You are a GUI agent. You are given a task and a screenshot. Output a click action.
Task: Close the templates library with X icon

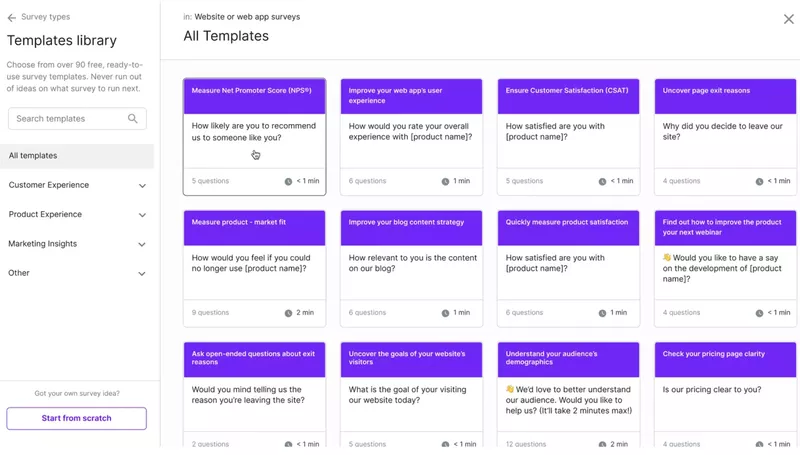pos(788,19)
